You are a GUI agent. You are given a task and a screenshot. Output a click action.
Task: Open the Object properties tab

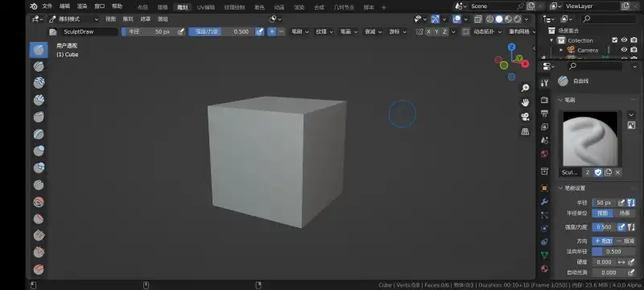point(545,188)
